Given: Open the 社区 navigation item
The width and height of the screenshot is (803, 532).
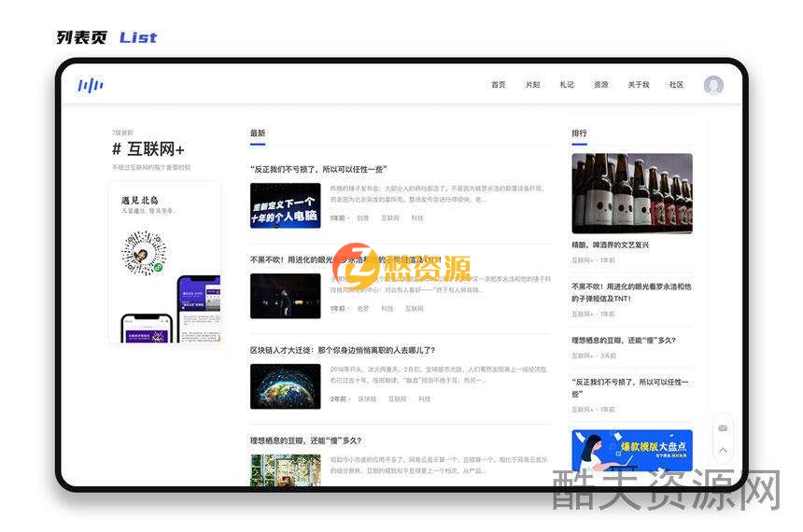Looking at the screenshot, I should [676, 85].
